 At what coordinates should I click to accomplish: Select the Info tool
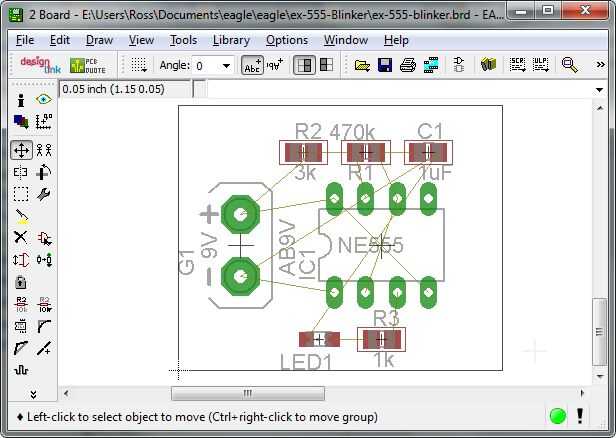[x=21, y=100]
